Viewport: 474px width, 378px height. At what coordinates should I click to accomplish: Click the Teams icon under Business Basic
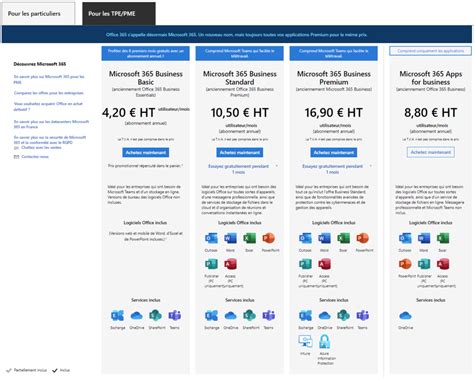pos(174,315)
